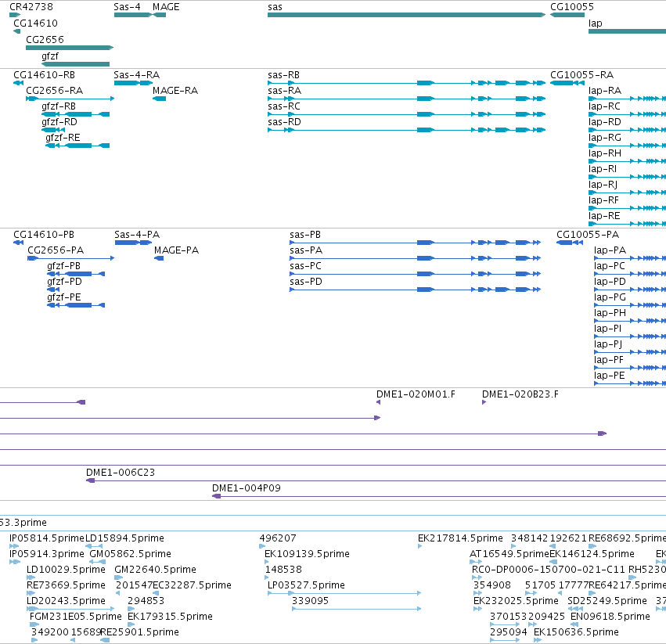The height and width of the screenshot is (644, 666).
Task: Select BAC clone DME1-004P09
Action: [x=439, y=496]
